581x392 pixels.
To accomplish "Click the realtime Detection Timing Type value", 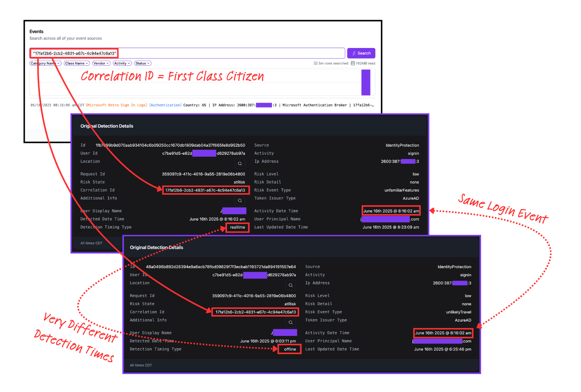I will [x=237, y=228].
